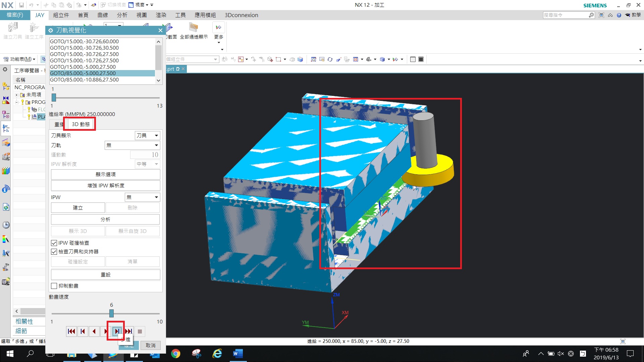Open the Reuse Library books sidebar icon
This screenshot has width=644, height=362.
click(x=6, y=171)
